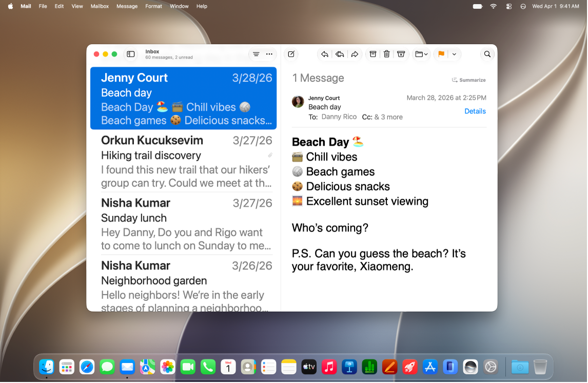588x383 pixels.
Task: Select recipient Danny Rico in To field
Action: coord(339,117)
